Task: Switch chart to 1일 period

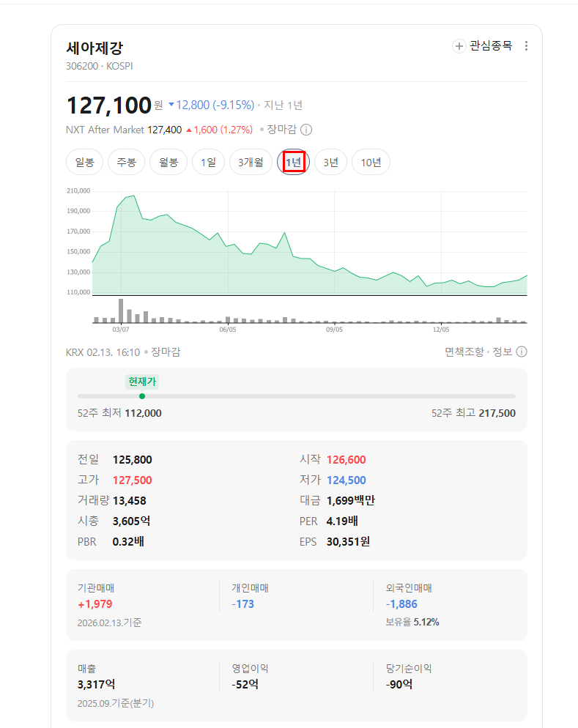Action: tap(208, 163)
